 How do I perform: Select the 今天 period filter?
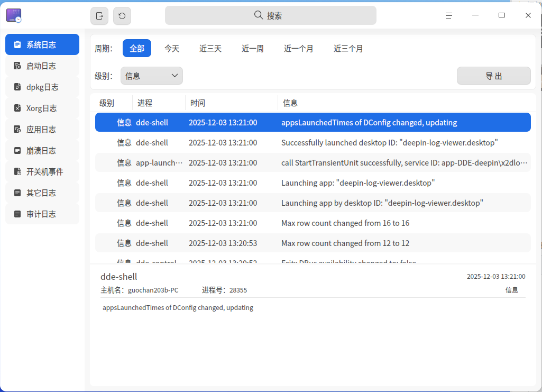pyautogui.click(x=172, y=48)
